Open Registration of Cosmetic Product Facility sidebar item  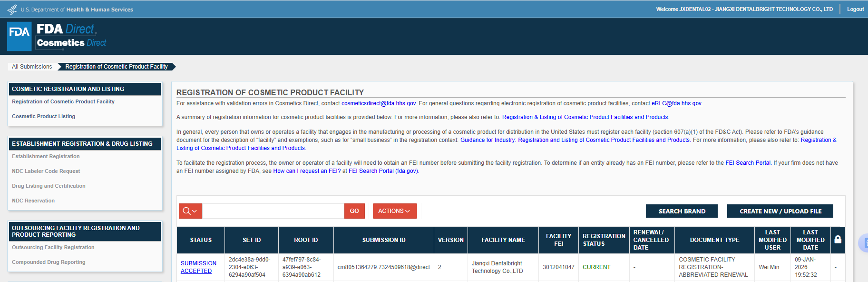tap(63, 101)
